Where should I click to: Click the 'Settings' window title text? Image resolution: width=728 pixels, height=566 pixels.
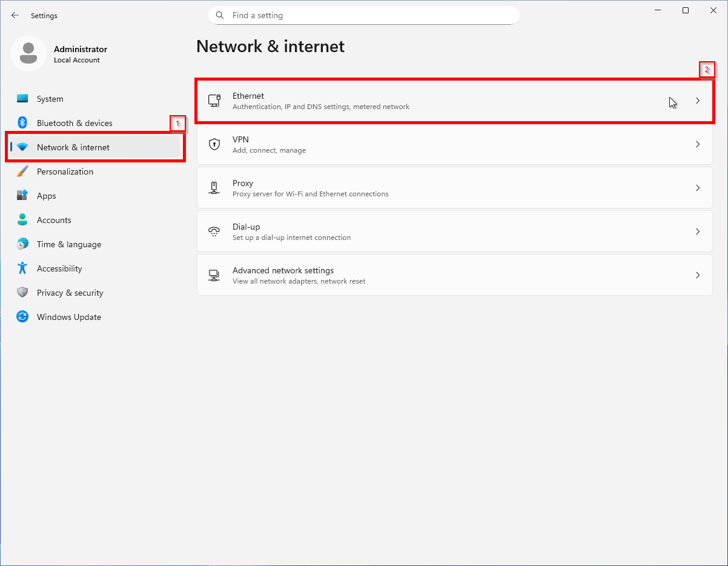[x=44, y=16]
